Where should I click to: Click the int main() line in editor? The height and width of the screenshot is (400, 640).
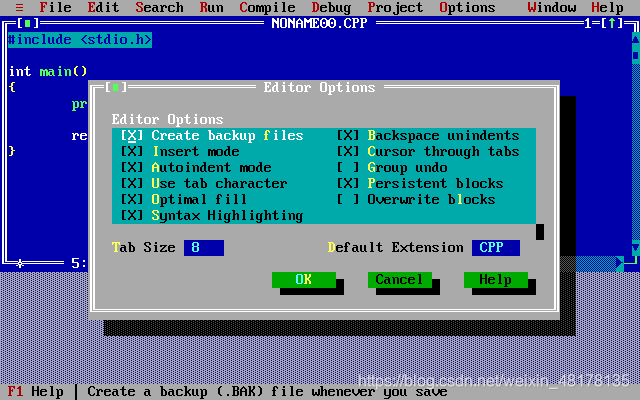[48, 71]
